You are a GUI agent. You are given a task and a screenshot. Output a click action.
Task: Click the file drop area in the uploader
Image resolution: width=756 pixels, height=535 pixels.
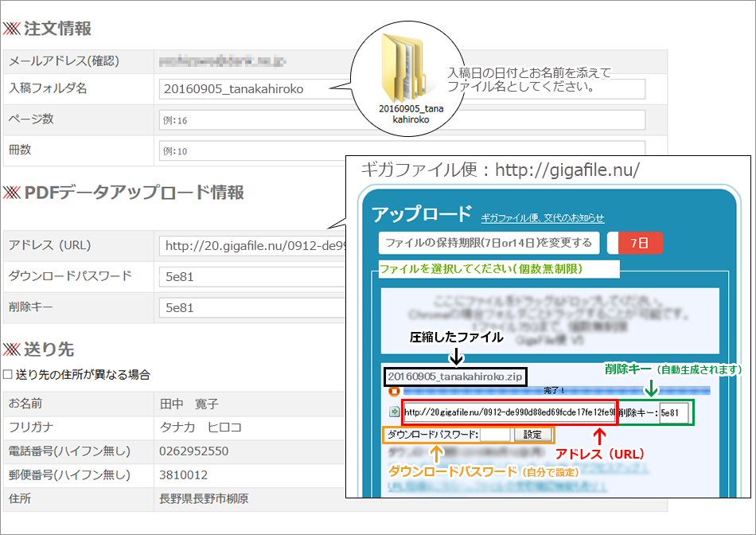click(550, 321)
